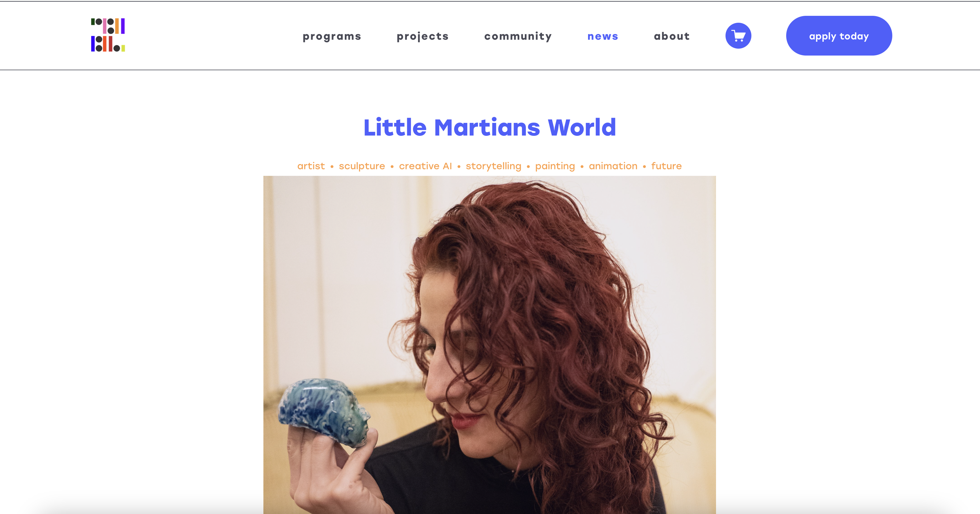The image size is (980, 514).
Task: Open the community navigation item
Action: click(518, 36)
